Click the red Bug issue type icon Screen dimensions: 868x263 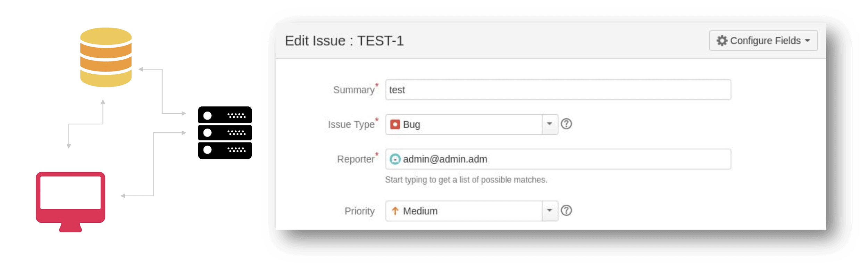pos(395,124)
